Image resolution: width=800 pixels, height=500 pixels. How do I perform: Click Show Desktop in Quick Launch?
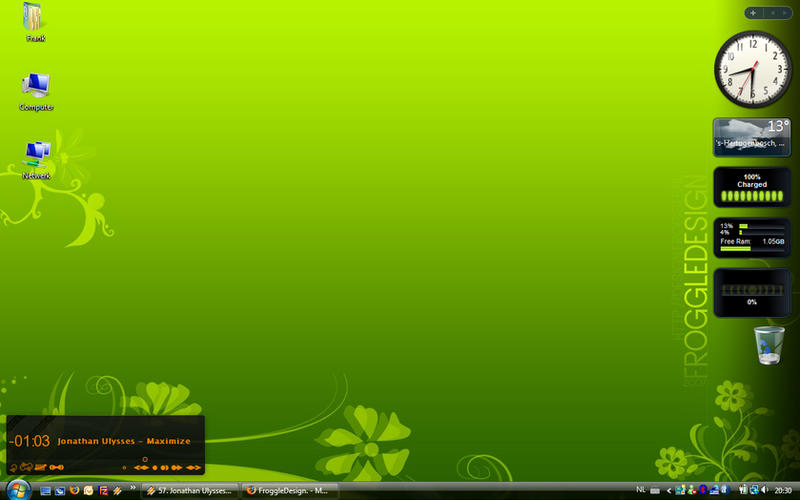(45, 491)
